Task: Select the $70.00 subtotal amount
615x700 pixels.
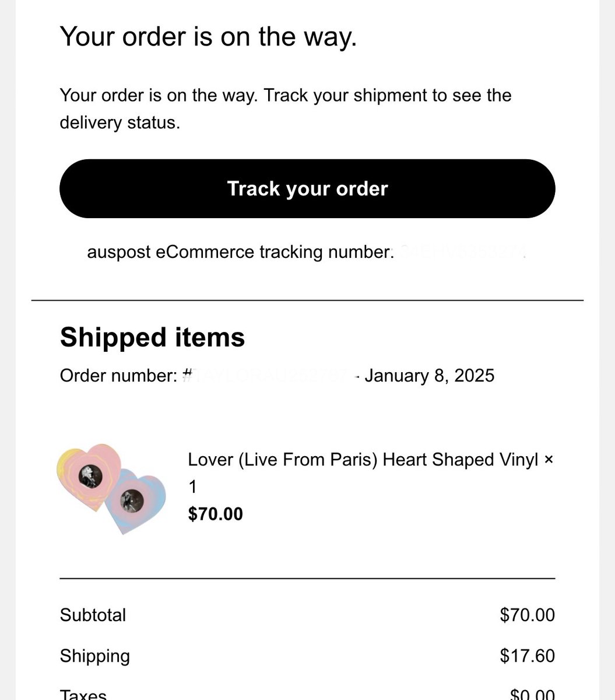Action: pyautogui.click(x=528, y=615)
